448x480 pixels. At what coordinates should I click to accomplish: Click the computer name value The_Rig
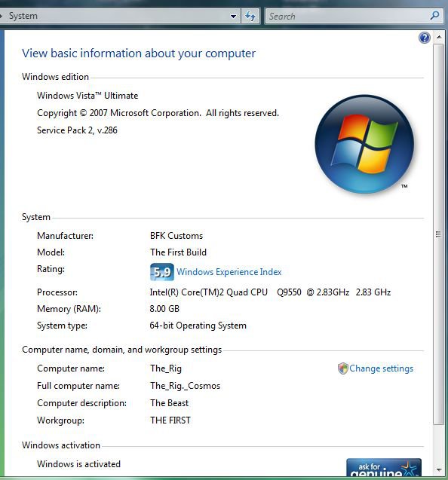point(166,368)
